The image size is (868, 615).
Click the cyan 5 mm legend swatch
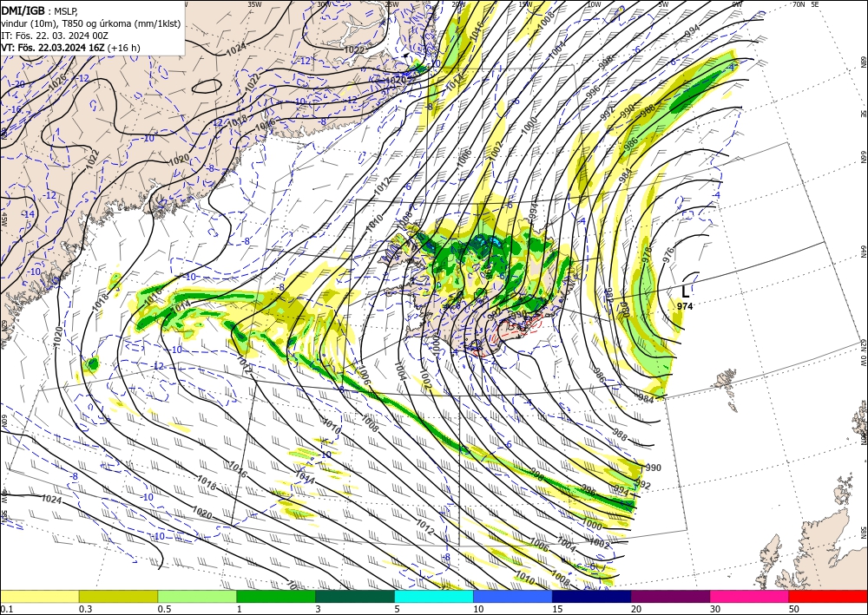pos(434,596)
